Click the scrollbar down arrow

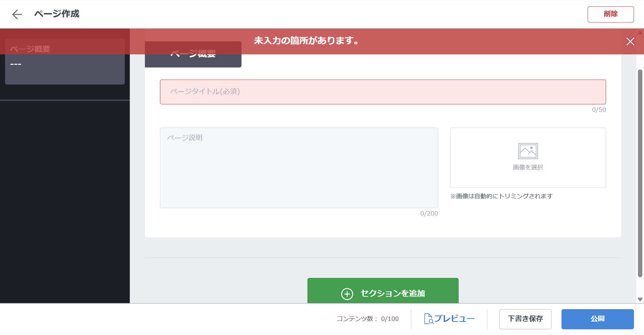click(x=640, y=299)
